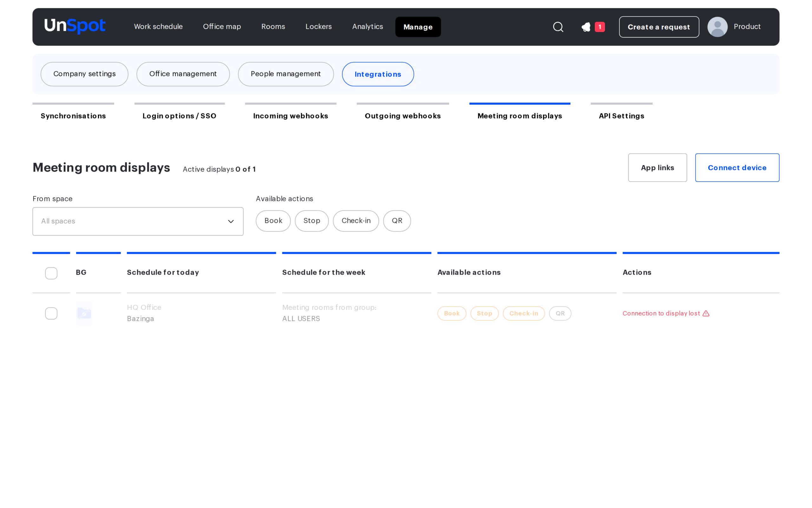Viewport: 812px width, 508px height.
Task: Toggle the QR action in Bazinga row
Action: [x=560, y=313]
